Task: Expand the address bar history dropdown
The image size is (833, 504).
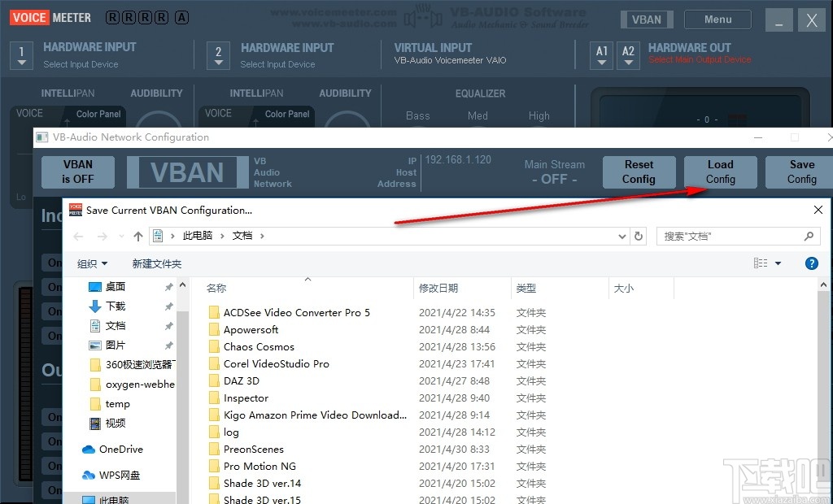Action: (x=622, y=237)
